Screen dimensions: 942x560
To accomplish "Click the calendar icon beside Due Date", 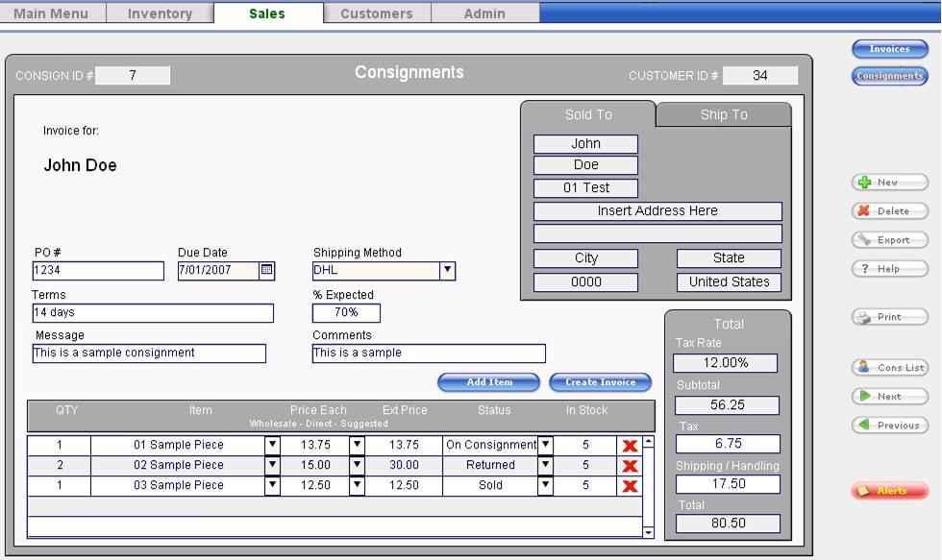I will (x=267, y=271).
